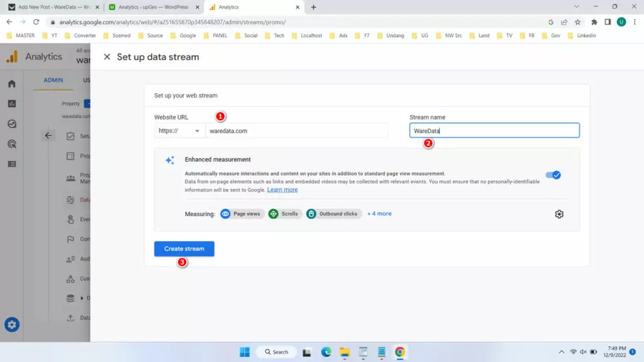This screenshot has height=362, width=644.
Task: Switch to Add New Post WareData tab
Action: point(54,7)
